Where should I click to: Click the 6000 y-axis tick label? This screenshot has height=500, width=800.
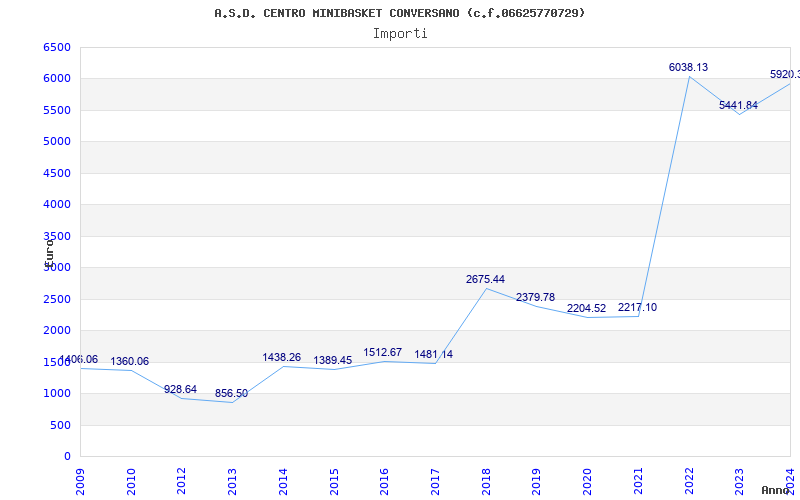(57, 79)
